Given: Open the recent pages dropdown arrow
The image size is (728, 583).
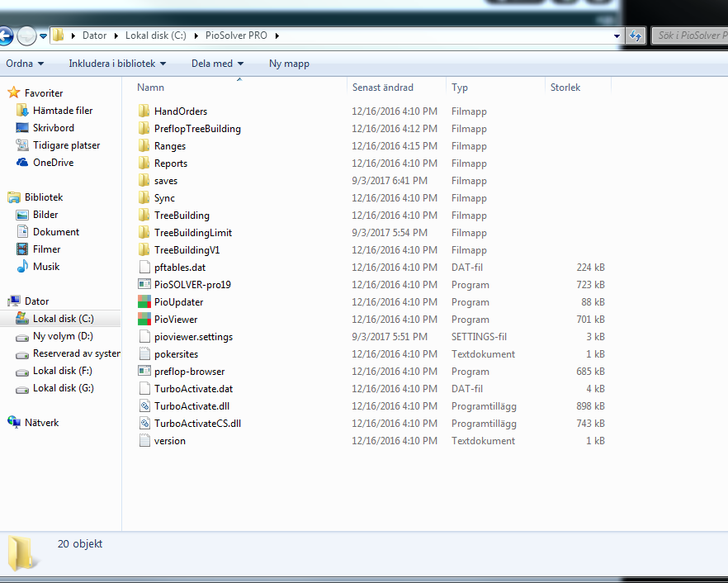Looking at the screenshot, I should coord(43,36).
